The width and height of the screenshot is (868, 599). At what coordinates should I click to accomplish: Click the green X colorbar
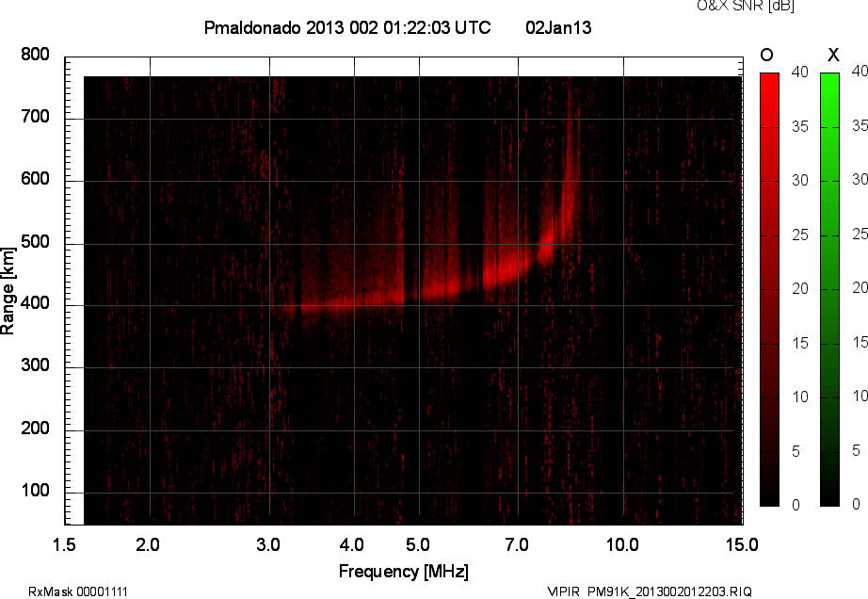click(829, 288)
